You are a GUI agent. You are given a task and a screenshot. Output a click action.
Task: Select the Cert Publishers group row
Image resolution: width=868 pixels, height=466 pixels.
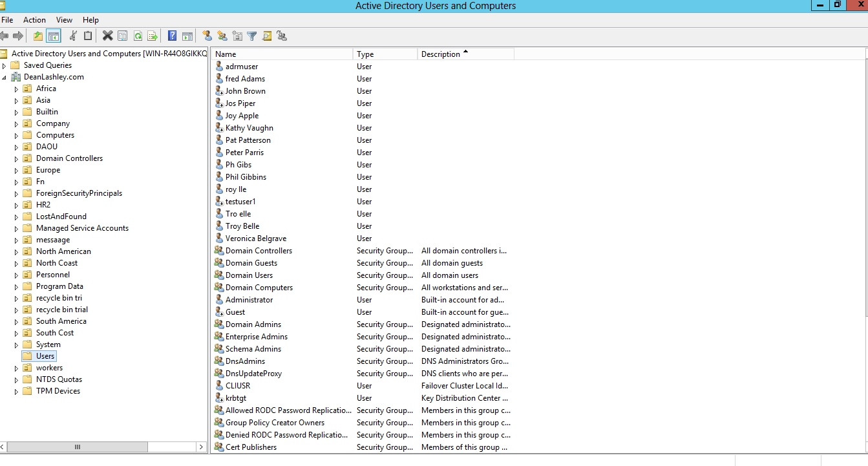click(x=363, y=447)
